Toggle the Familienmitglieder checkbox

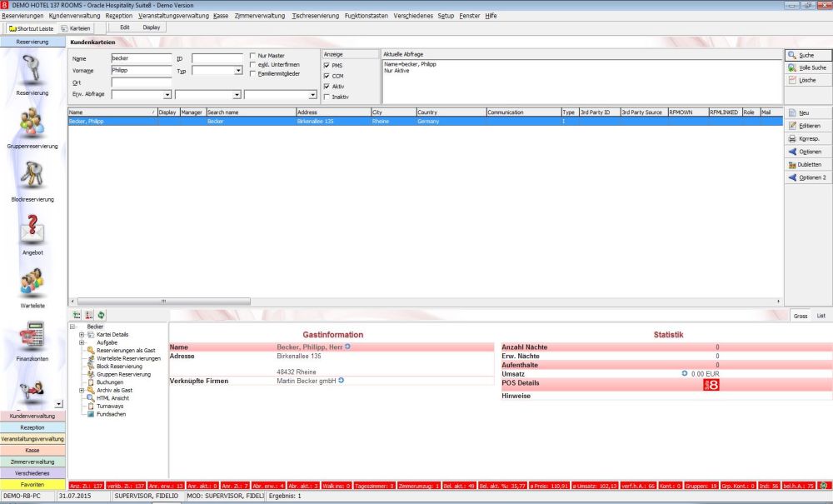click(253, 73)
